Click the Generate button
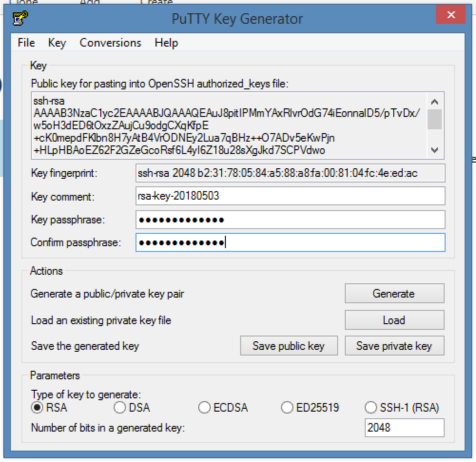The height and width of the screenshot is (462, 476). [x=394, y=293]
